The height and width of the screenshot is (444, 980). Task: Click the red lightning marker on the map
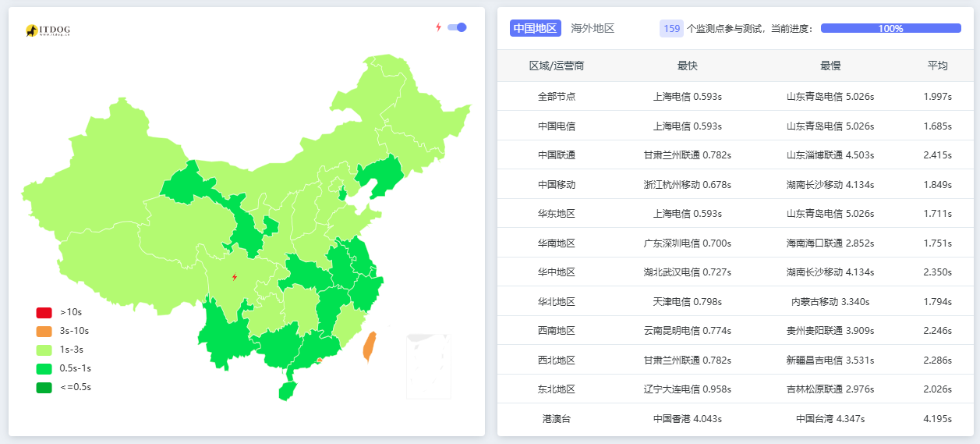235,277
